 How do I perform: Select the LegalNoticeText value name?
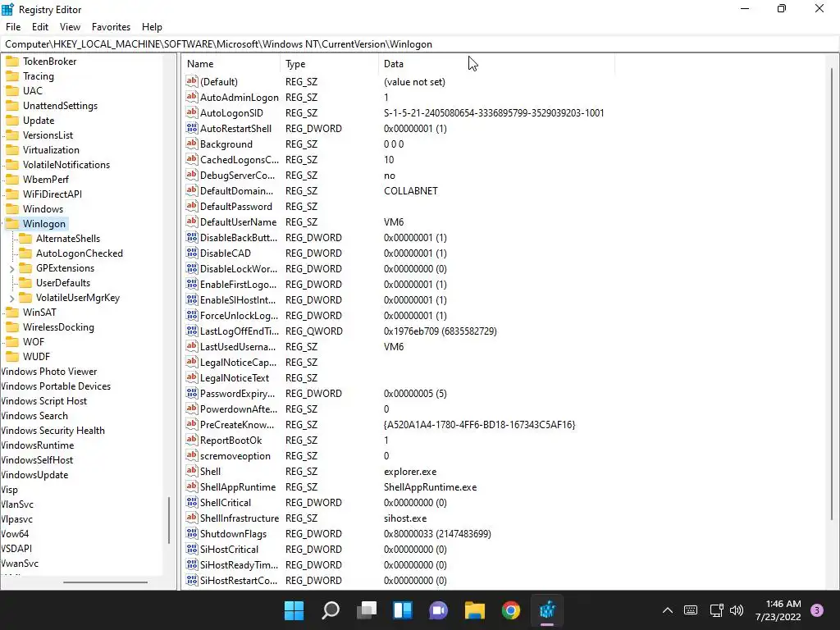pyautogui.click(x=235, y=378)
